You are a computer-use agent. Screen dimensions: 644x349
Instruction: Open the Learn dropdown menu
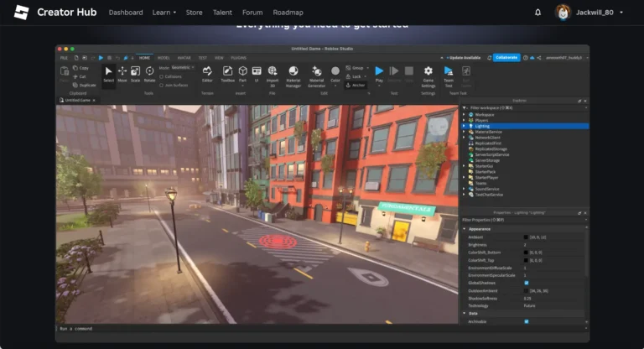click(164, 13)
